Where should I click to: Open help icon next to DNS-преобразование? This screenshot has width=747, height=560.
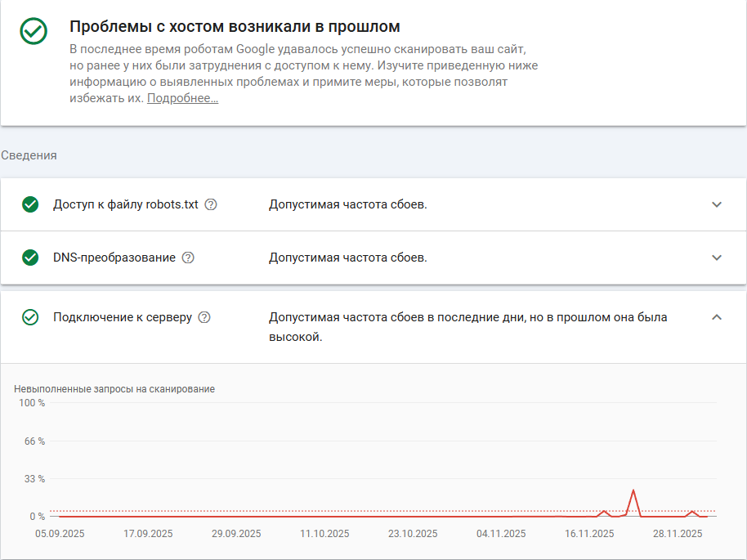point(188,258)
